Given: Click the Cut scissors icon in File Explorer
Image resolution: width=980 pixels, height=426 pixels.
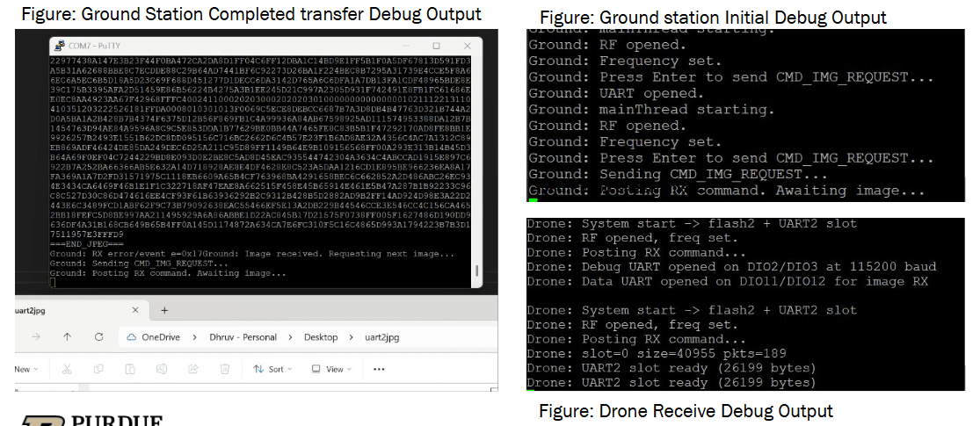Looking at the screenshot, I should (67, 369).
